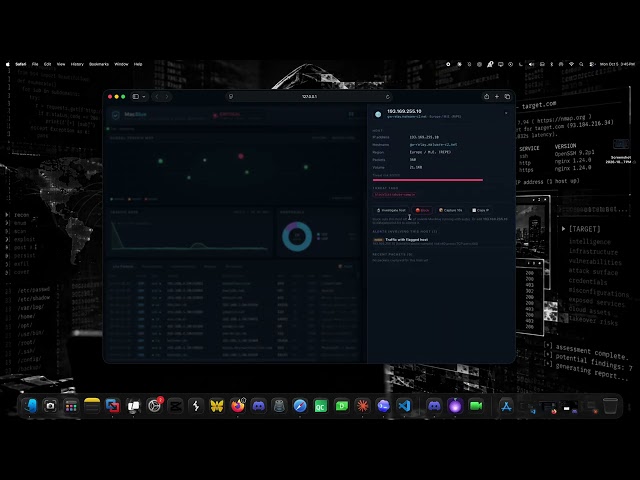Click the menu bar date and time
The width and height of the screenshot is (640, 480).
tap(618, 64)
